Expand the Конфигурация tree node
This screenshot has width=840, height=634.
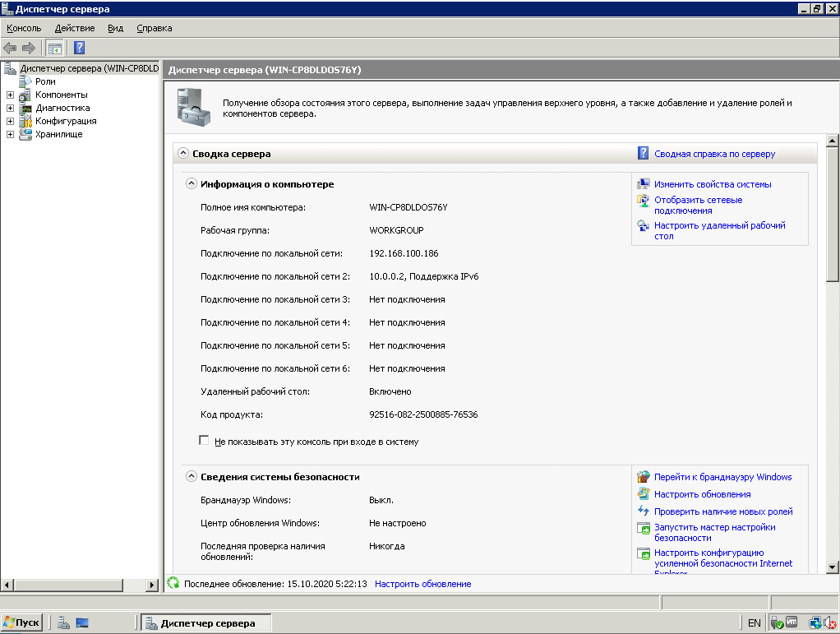(10, 121)
